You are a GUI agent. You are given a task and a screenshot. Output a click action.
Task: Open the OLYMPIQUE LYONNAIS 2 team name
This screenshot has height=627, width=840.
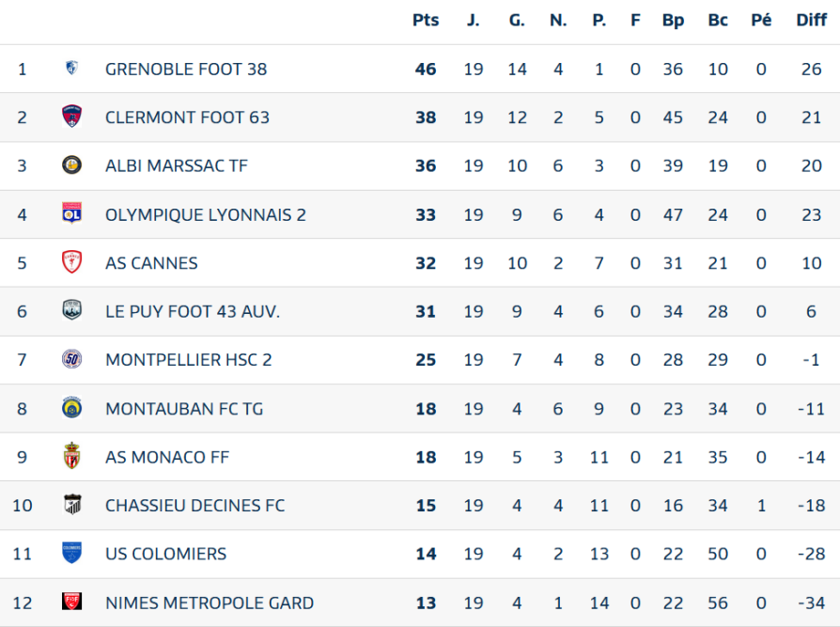click(x=205, y=215)
